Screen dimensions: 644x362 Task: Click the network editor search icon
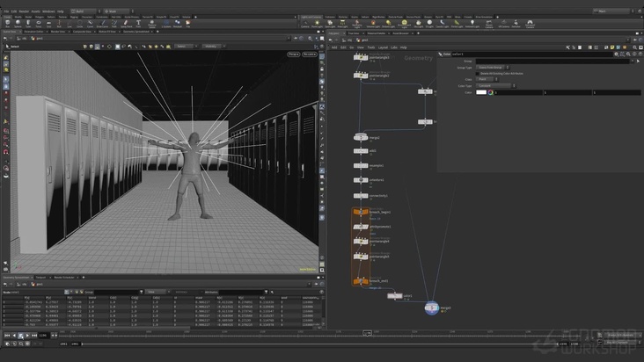(x=634, y=47)
